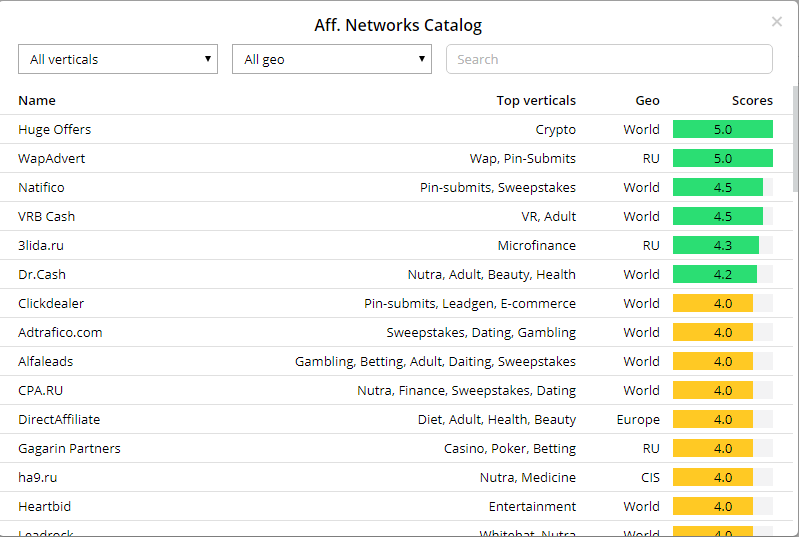The width and height of the screenshot is (799, 537).
Task: Click the green 5.0 score bar for Huge Offers
Action: pos(722,129)
